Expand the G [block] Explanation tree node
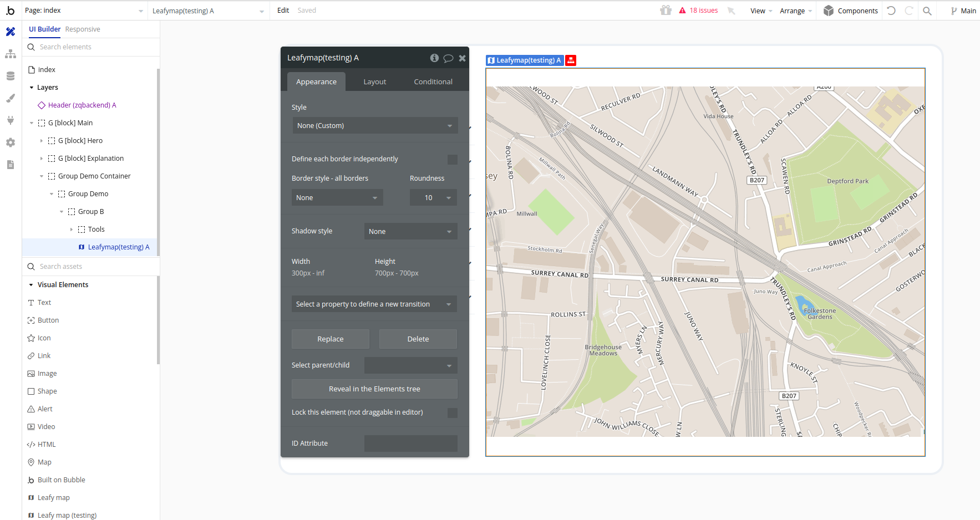 (42, 159)
